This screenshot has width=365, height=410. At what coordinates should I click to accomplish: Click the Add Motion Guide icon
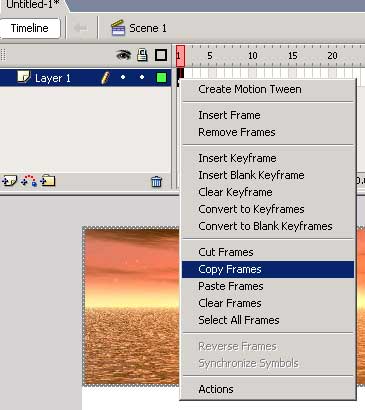pyautogui.click(x=29, y=181)
